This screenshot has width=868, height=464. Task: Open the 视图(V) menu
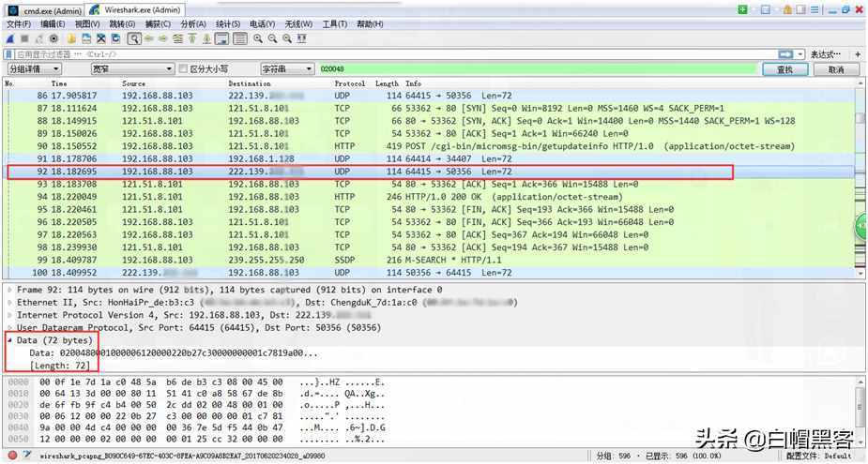(87, 23)
